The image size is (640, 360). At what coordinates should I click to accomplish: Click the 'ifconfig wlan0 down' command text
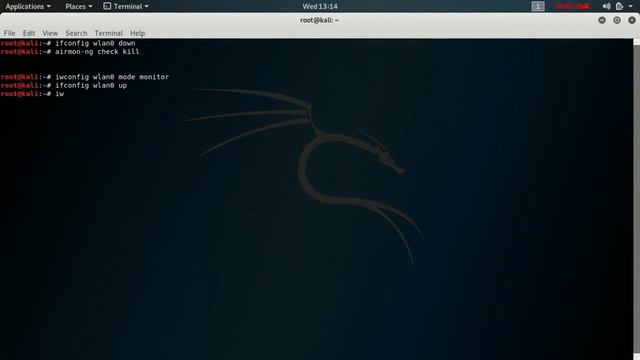95,43
